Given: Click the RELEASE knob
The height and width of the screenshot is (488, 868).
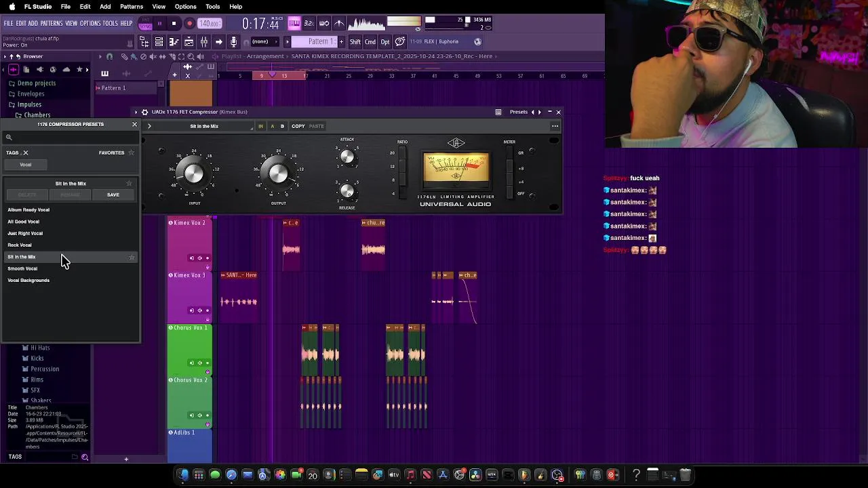Looking at the screenshot, I should [x=347, y=191].
